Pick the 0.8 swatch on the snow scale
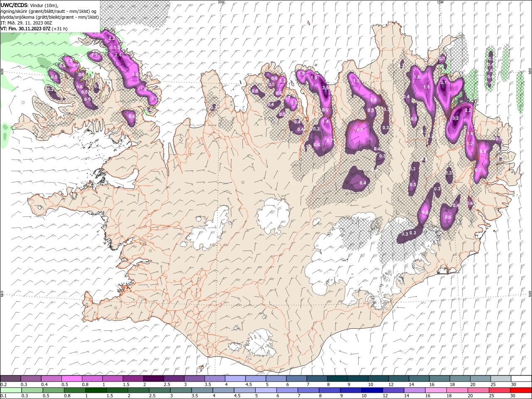This screenshot has height=399, width=532. pyautogui.click(x=92, y=379)
